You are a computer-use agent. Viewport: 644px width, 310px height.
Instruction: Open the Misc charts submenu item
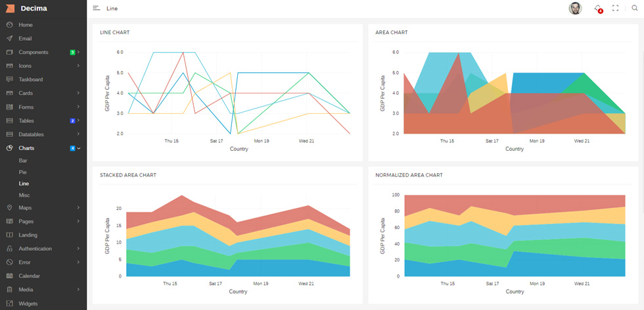pos(24,195)
